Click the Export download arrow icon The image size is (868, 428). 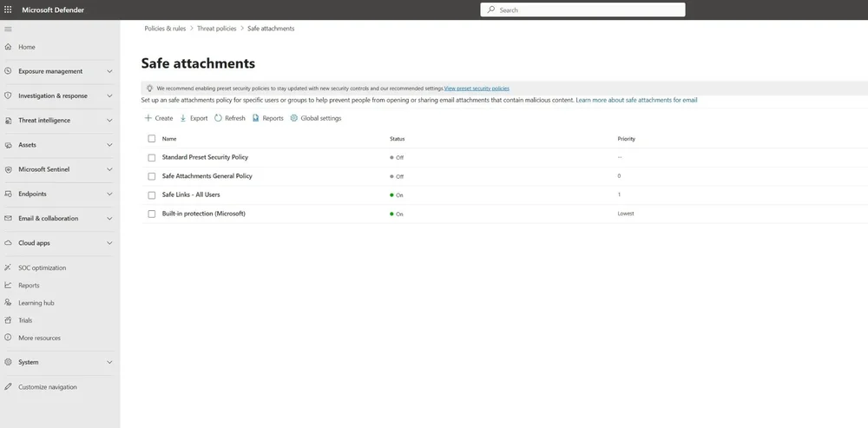(183, 118)
